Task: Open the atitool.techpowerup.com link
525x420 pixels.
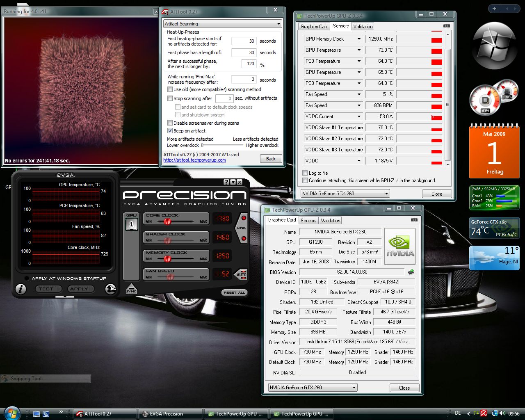Action: [194, 160]
